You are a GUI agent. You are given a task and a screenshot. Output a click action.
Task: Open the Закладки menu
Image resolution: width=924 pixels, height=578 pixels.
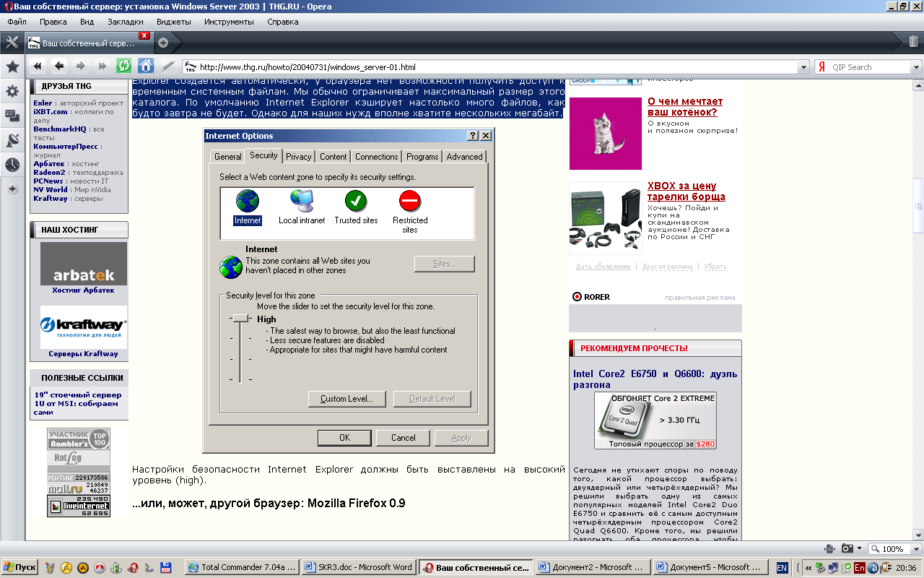pos(126,22)
